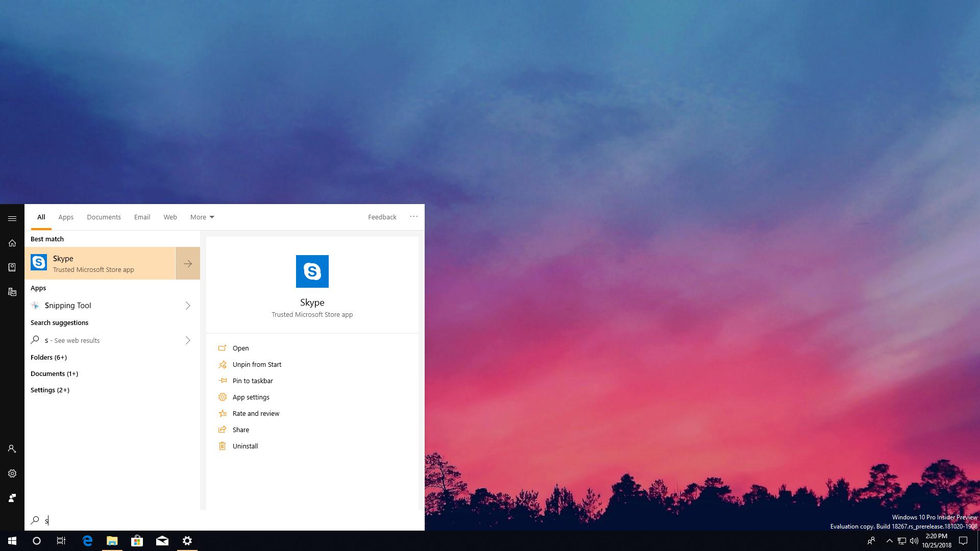980x551 pixels.
Task: Switch to the Apps tab
Action: pos(66,217)
